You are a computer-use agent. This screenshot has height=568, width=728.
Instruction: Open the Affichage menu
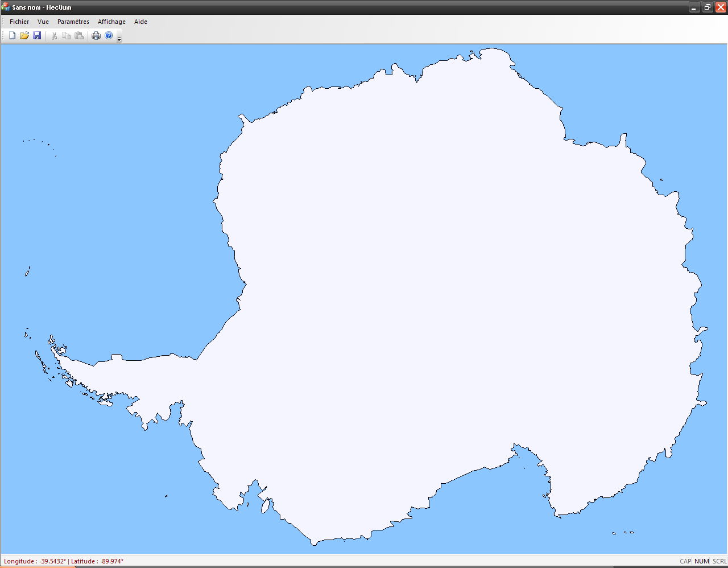tap(111, 22)
